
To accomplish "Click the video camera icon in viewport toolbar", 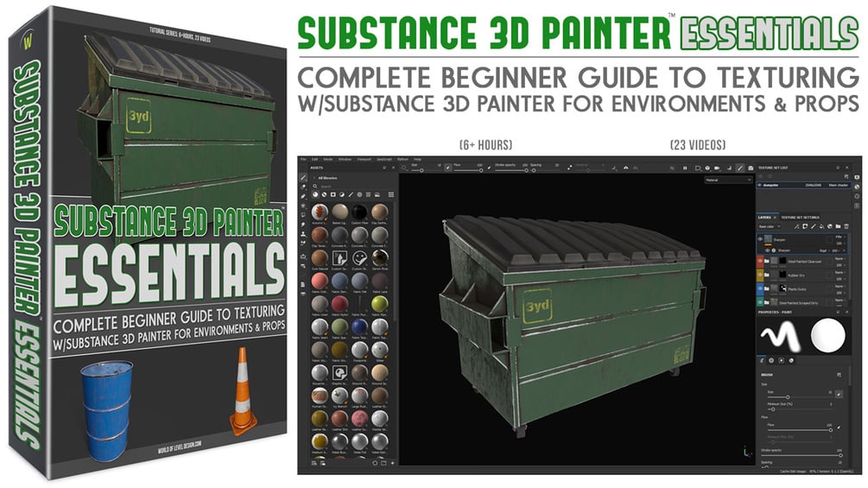I will coord(717,168).
